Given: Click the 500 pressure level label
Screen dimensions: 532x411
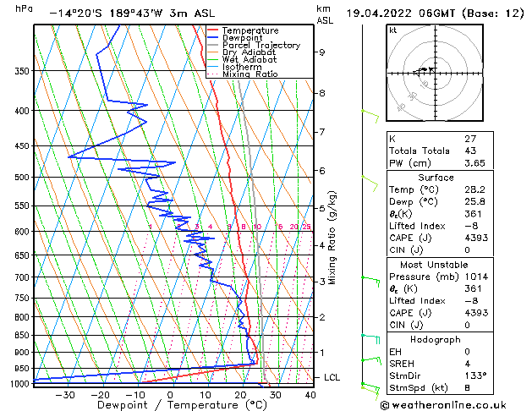Looking at the screenshot, I should point(22,178).
